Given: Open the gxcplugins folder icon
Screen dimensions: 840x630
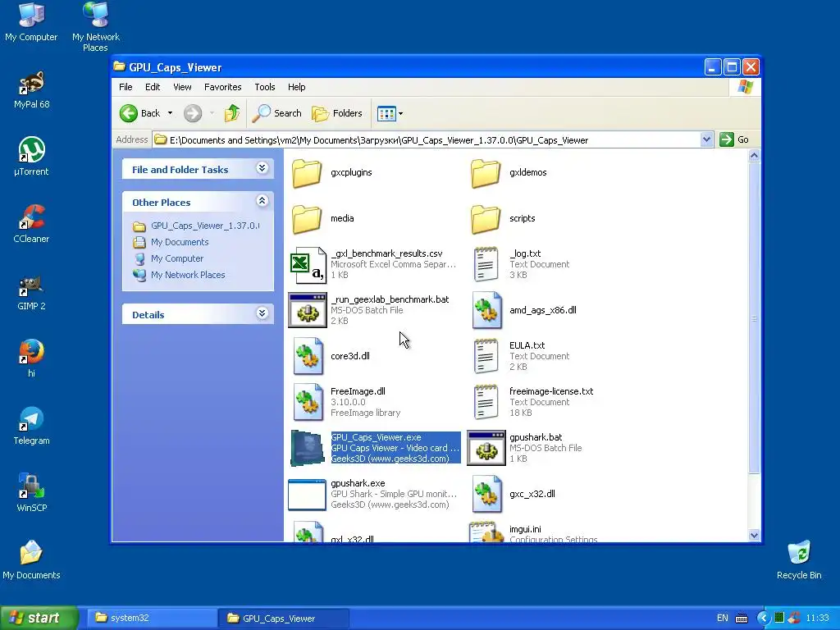Looking at the screenshot, I should (x=307, y=172).
